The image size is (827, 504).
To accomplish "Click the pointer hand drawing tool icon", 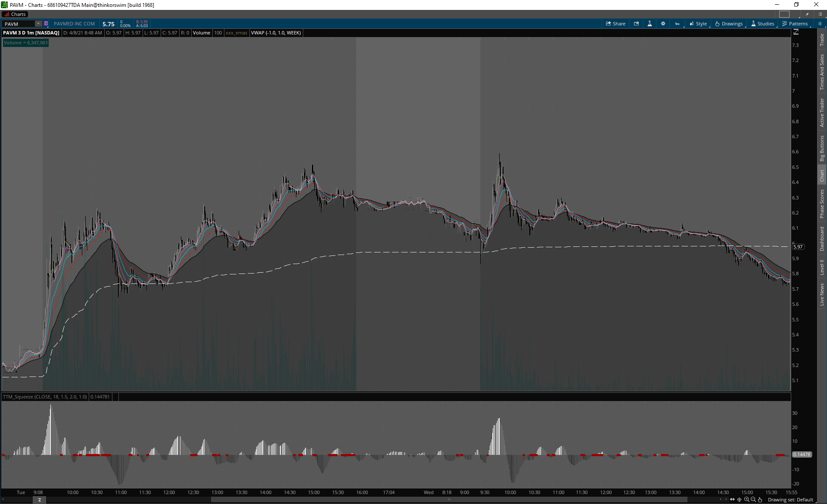I will (760, 500).
